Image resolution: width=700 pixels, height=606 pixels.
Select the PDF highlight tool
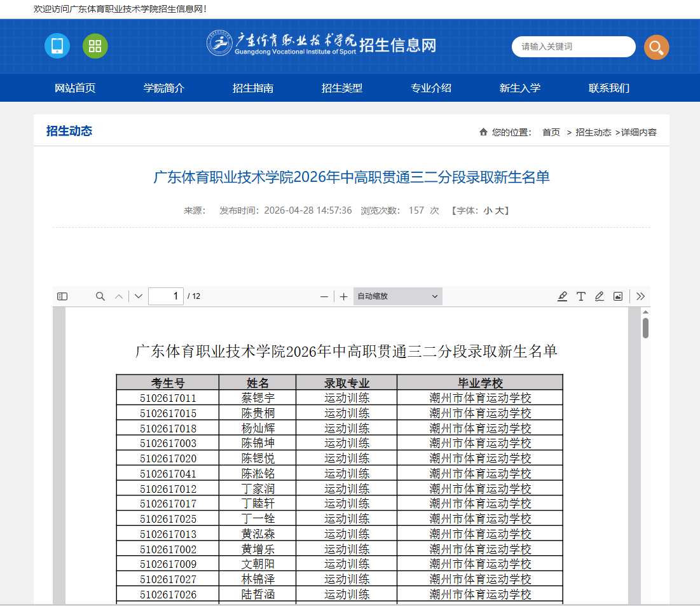tap(562, 296)
